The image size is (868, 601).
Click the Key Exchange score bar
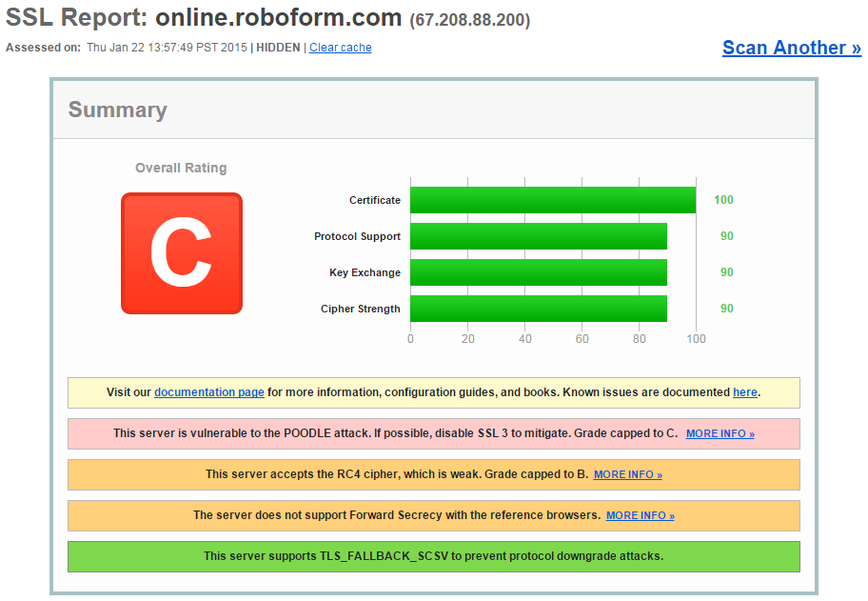[x=538, y=272]
